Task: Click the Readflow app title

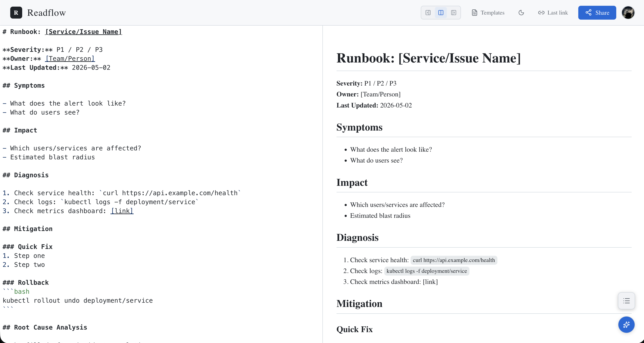Action: coord(47,13)
